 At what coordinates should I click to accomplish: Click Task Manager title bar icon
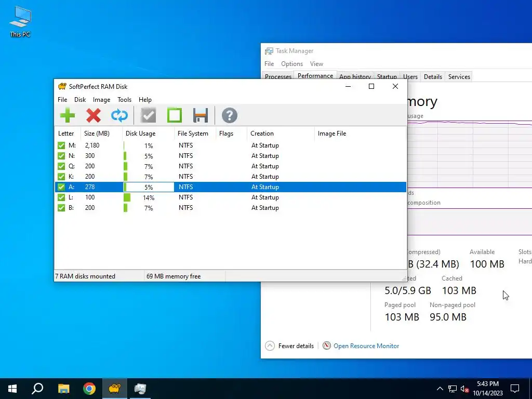tap(269, 51)
